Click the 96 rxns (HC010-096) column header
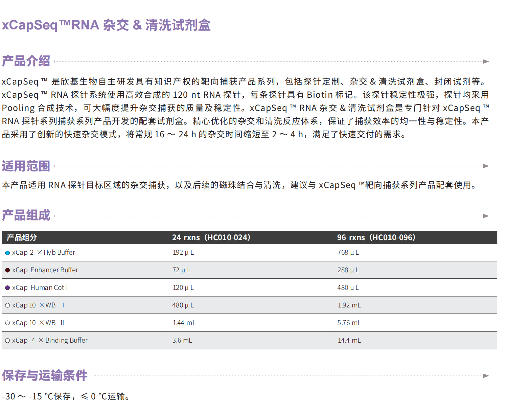 tap(376, 237)
